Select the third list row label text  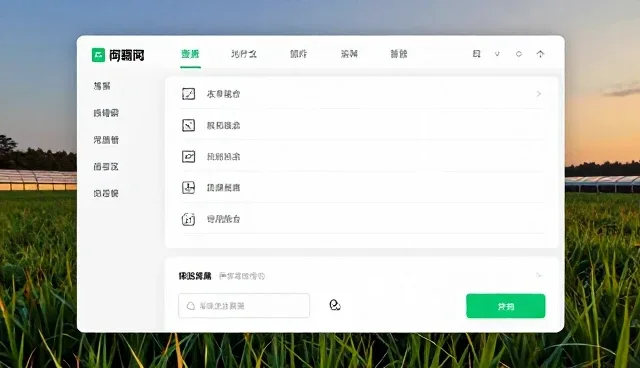(x=223, y=157)
